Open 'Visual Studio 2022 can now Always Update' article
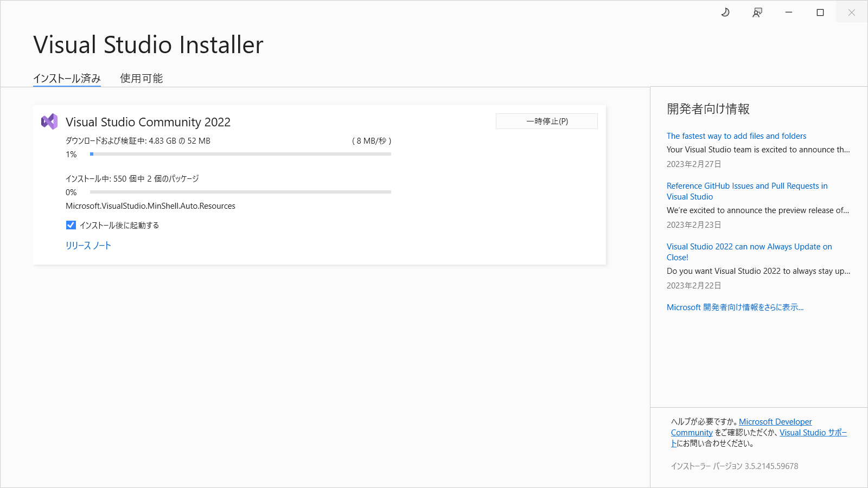This screenshot has width=868, height=488. 749,252
